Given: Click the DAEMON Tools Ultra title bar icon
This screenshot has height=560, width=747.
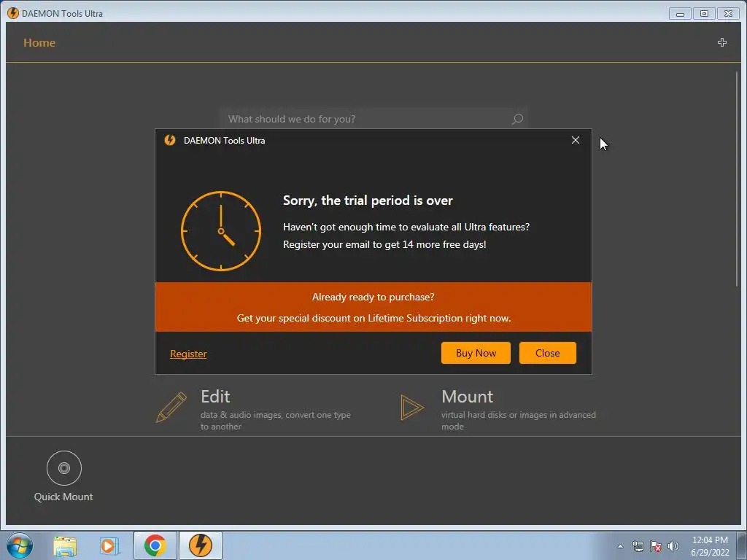Looking at the screenshot, I should coord(13,13).
